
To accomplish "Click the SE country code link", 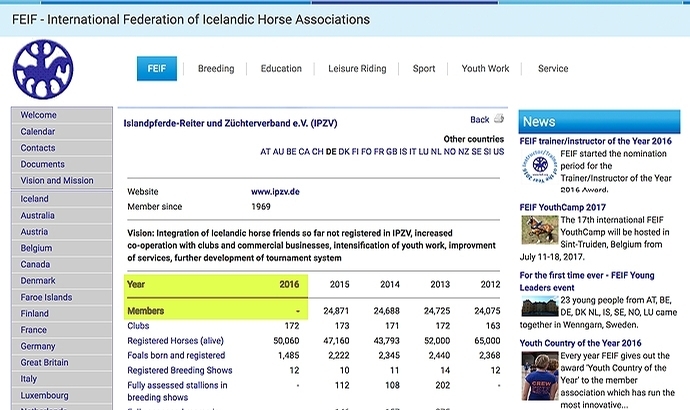I will click(x=476, y=151).
